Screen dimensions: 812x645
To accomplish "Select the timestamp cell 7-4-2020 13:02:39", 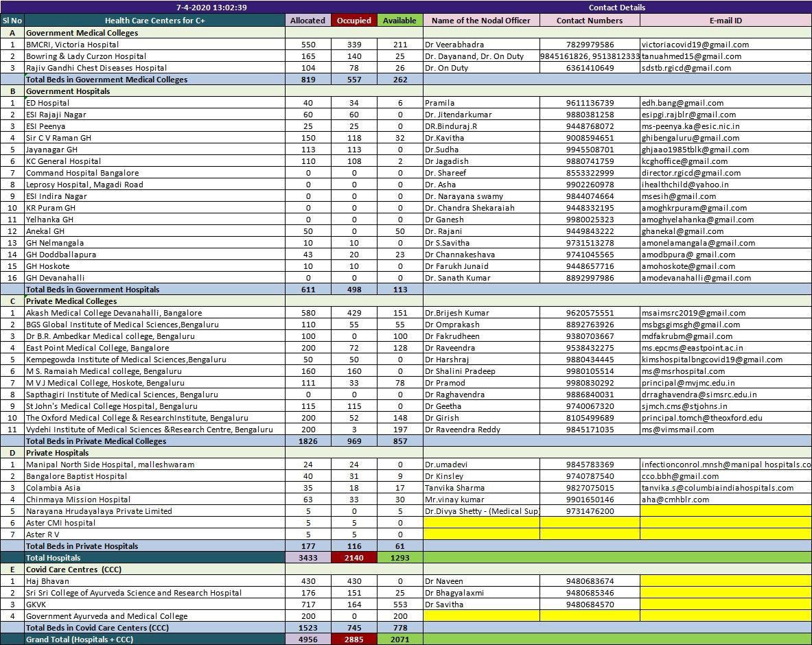I will [211, 8].
